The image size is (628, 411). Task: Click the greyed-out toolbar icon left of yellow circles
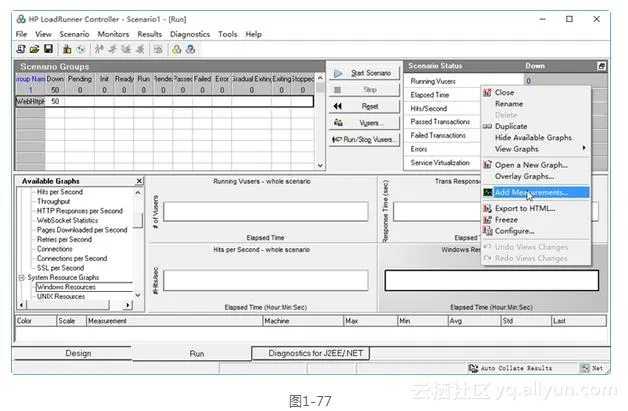point(158,49)
